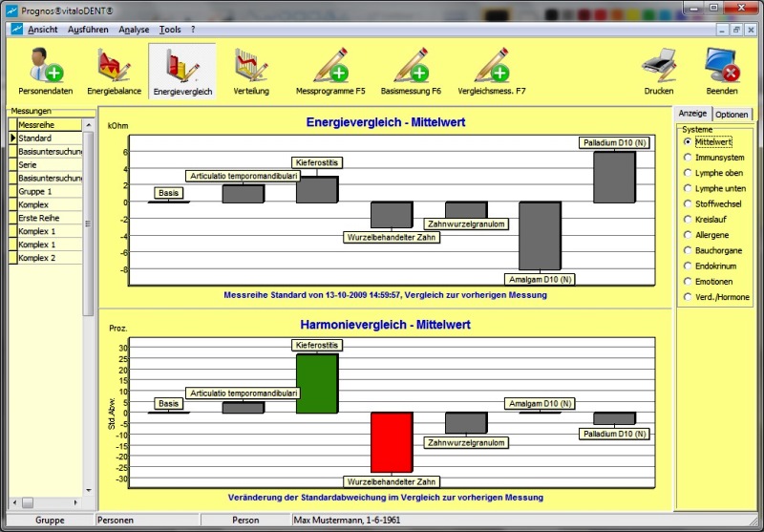Screen dimensions: 764x532
Task: Choose the Stoffwechsel radio option
Action: 687,203
